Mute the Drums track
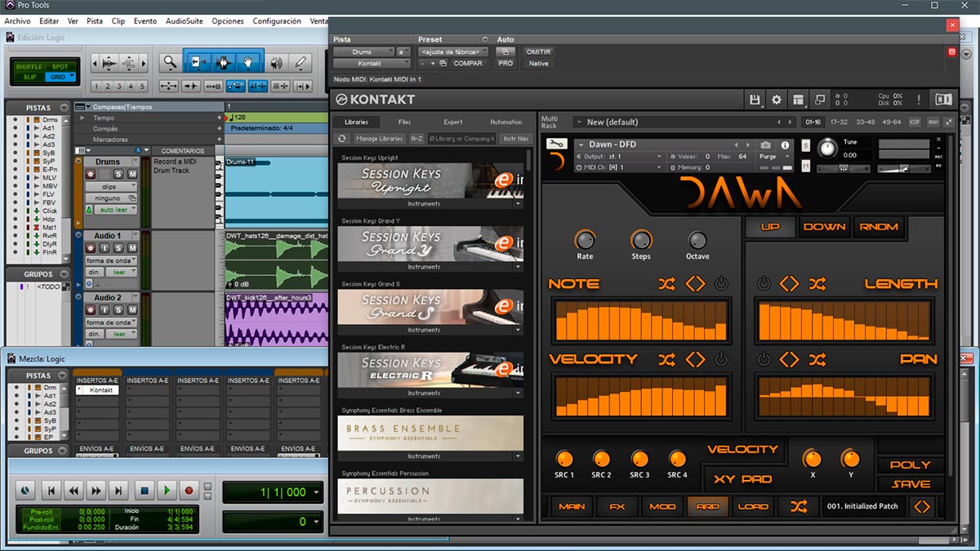980x551 pixels. tap(131, 175)
